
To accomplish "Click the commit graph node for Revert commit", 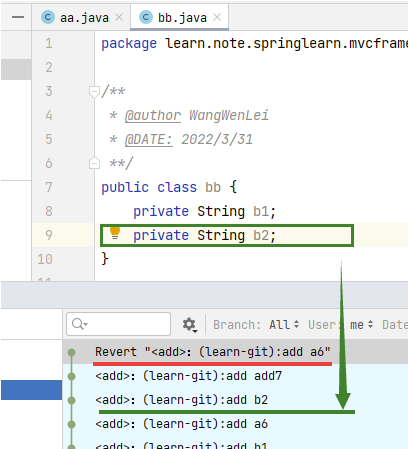I will pyautogui.click(x=71, y=352).
